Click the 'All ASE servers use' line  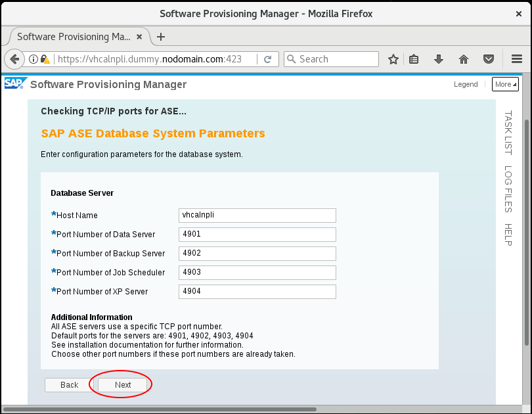137,327
